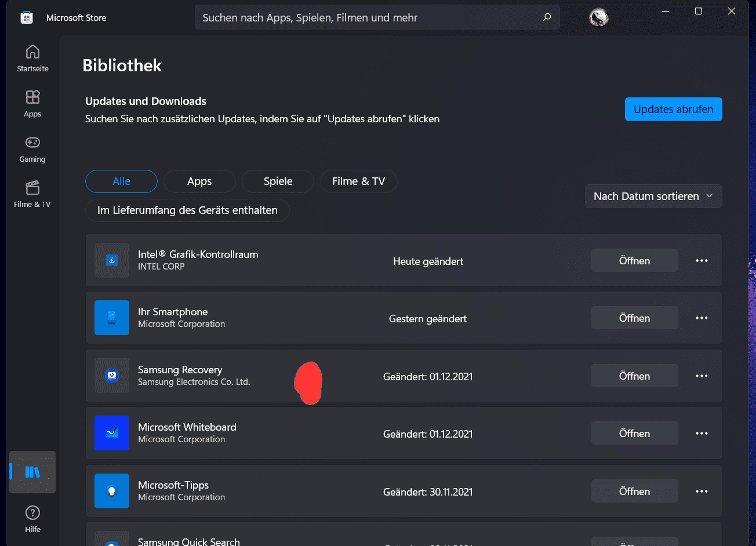756x546 pixels.
Task: Click the Microsoft Store logo icon
Action: pos(27,17)
